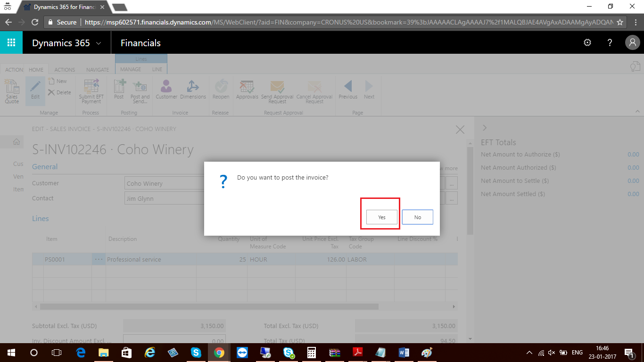The image size is (644, 362).
Task: Open File Explorer from the taskbar
Action: click(103, 353)
